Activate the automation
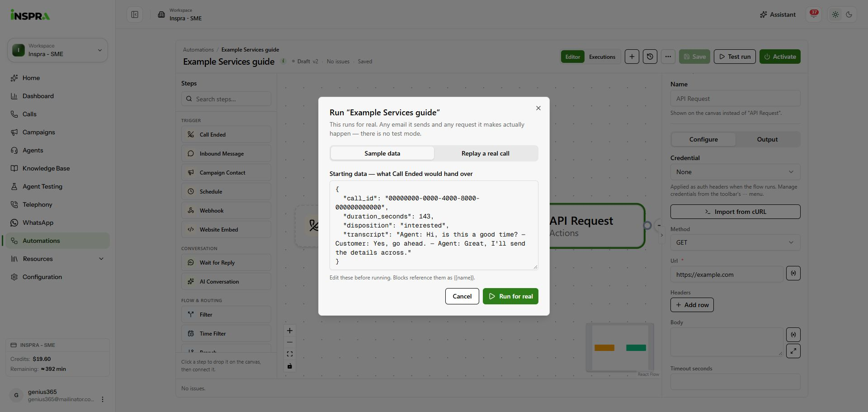868x412 pixels. [780, 57]
